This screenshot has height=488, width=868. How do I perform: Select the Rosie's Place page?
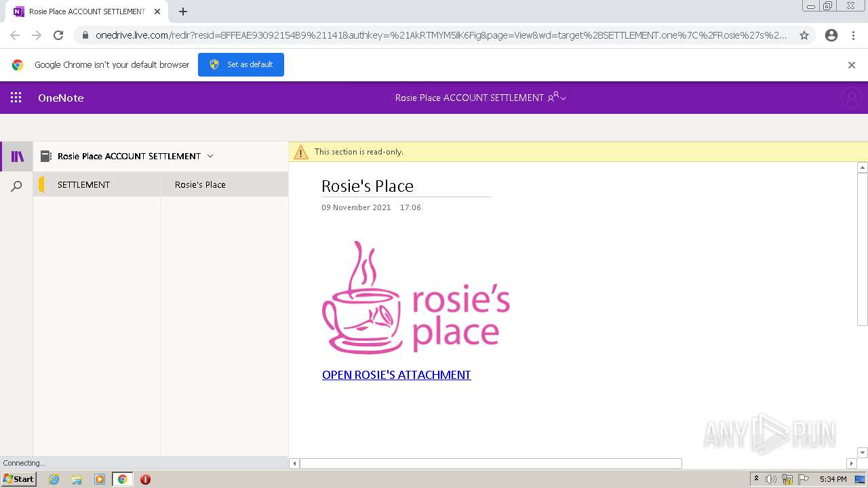tap(224, 184)
